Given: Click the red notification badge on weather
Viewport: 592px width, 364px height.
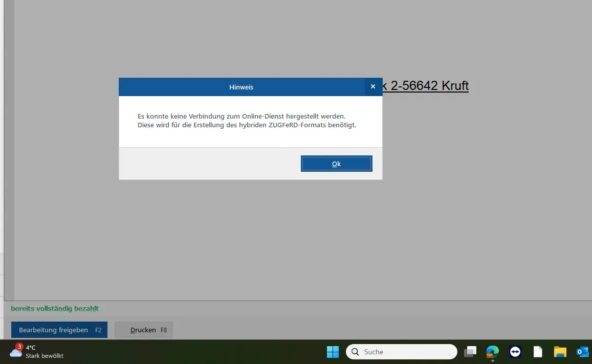Looking at the screenshot, I should (19, 346).
